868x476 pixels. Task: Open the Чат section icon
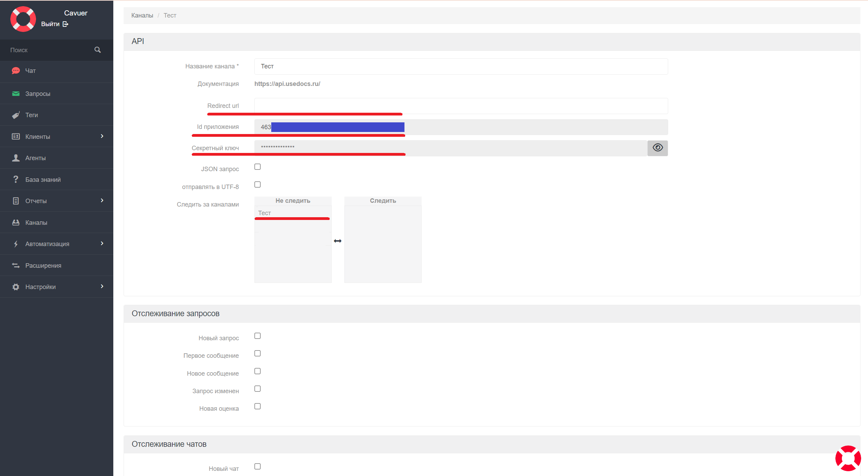(x=16, y=70)
